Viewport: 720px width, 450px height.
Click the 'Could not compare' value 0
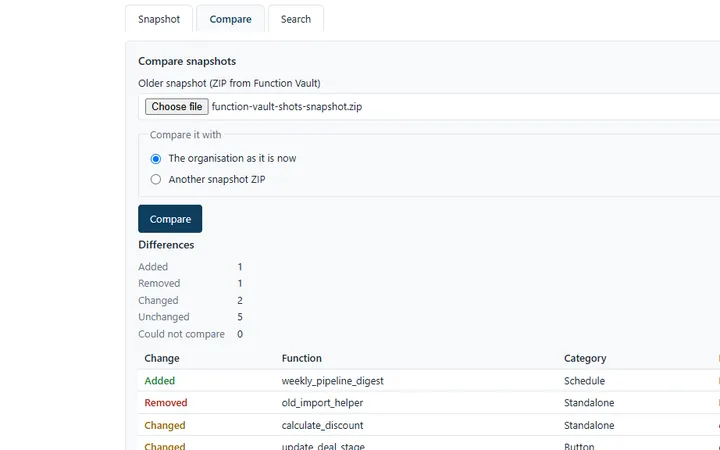click(x=240, y=334)
